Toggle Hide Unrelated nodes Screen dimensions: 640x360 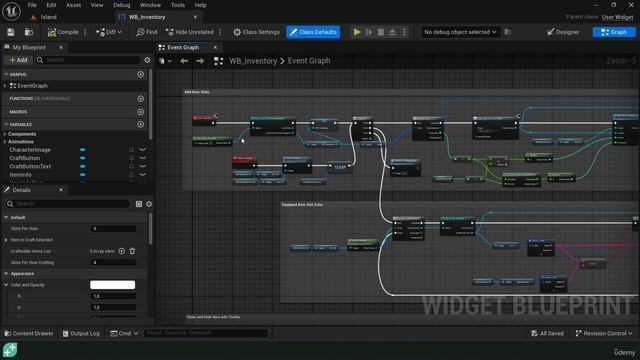point(190,32)
